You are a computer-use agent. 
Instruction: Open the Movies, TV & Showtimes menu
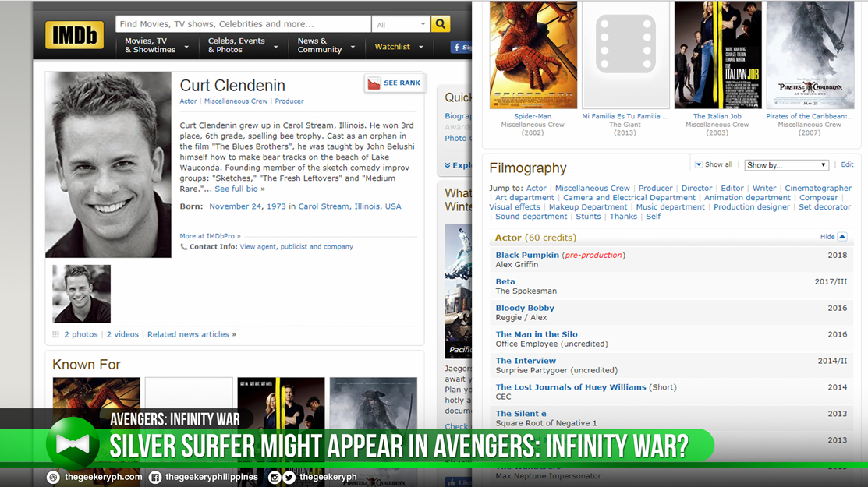(157, 45)
